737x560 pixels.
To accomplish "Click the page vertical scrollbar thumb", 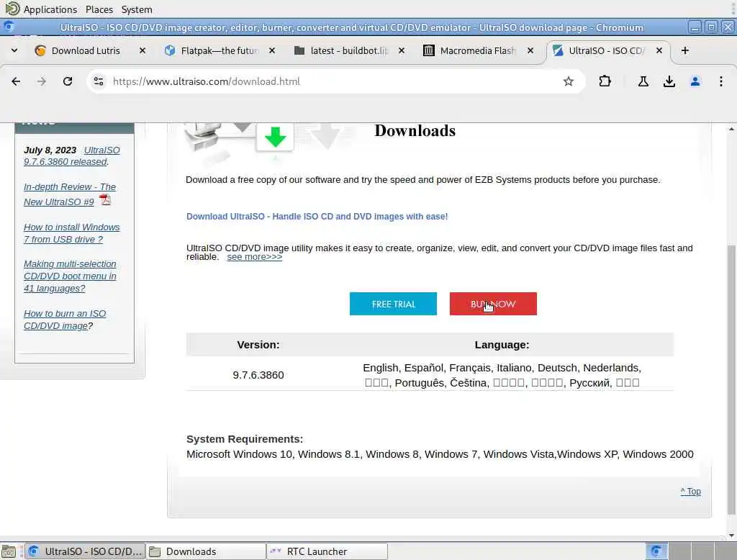I will [731, 379].
